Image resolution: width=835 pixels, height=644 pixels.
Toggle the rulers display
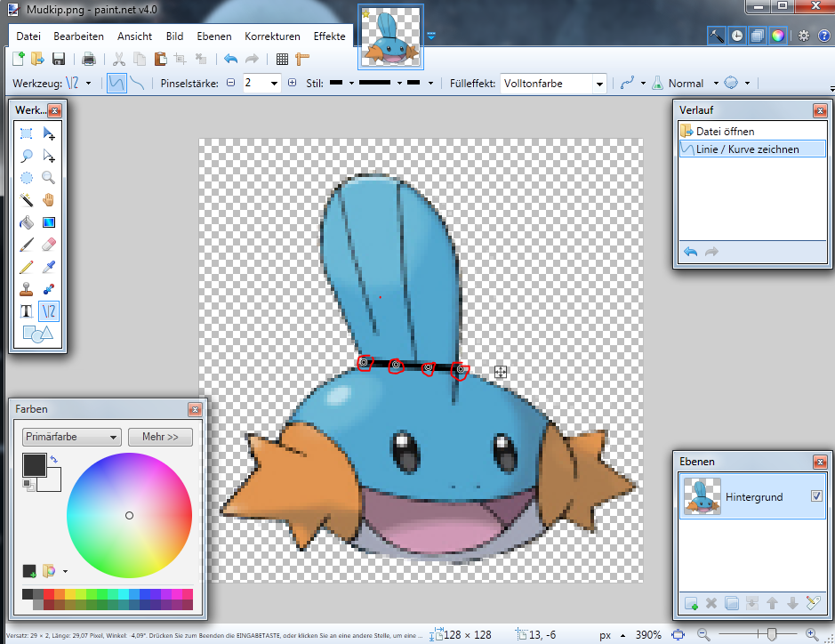[x=302, y=59]
